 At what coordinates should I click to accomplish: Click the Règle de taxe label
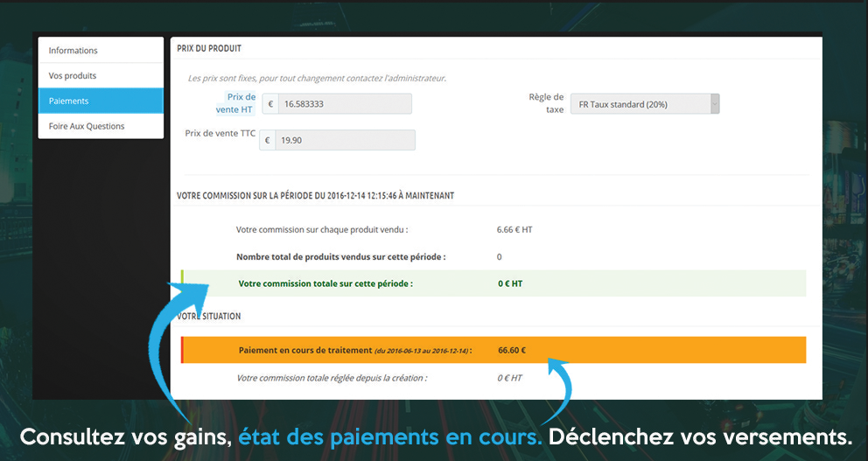(546, 103)
